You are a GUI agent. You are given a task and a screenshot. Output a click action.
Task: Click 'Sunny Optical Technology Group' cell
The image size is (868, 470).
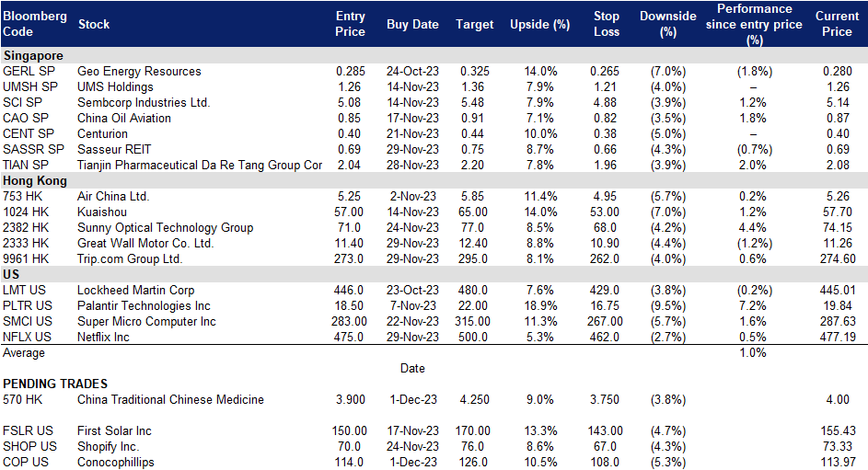[165, 227]
